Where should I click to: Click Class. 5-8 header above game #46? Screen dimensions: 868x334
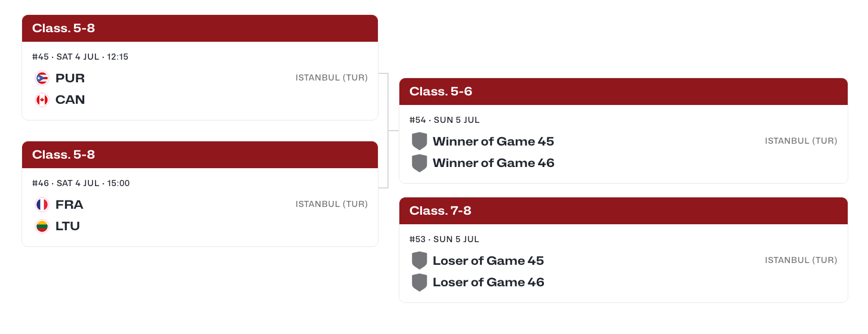coord(200,155)
